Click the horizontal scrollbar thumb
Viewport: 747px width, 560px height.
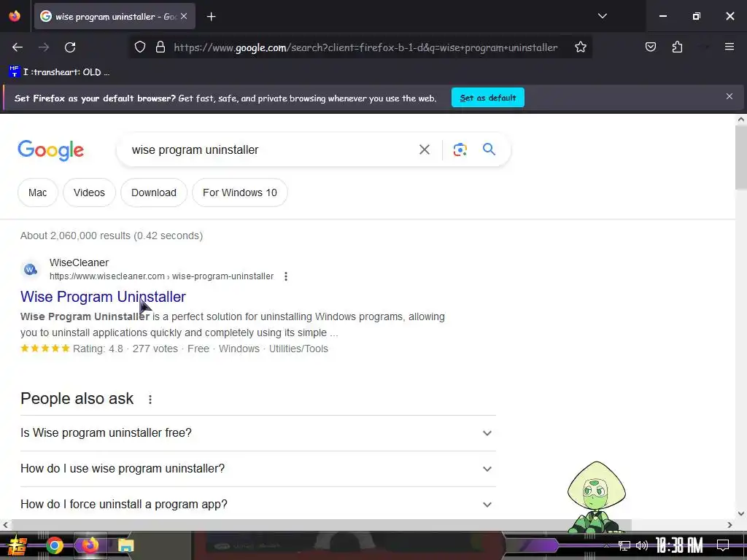click(x=321, y=525)
